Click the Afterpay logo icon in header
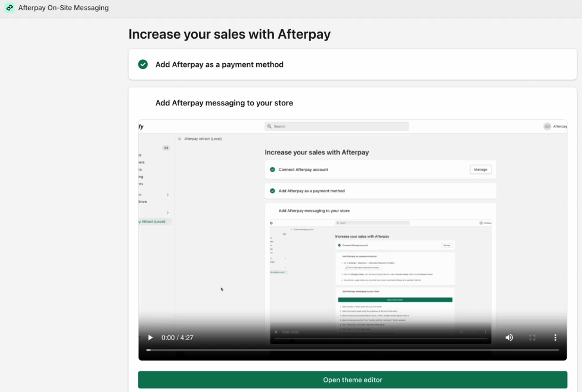The width and height of the screenshot is (582, 392). point(10,8)
